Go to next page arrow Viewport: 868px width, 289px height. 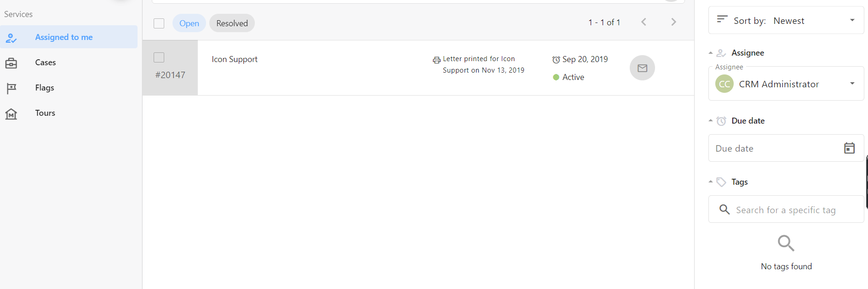673,22
